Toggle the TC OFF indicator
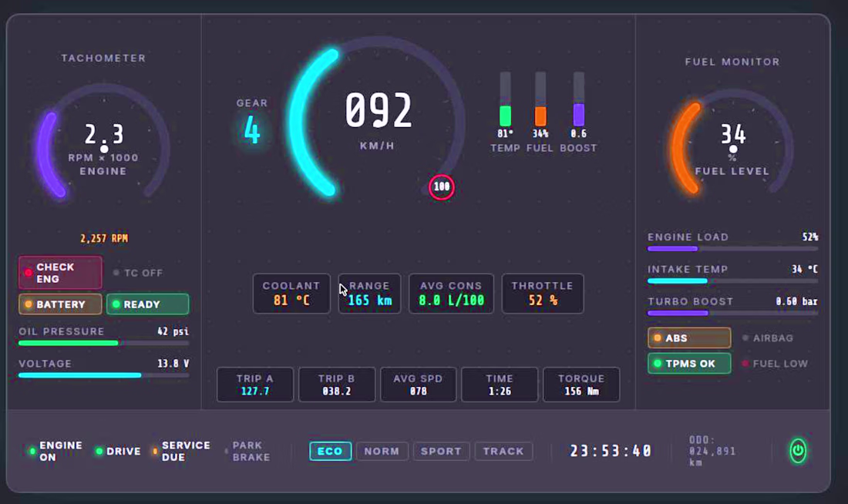Screen dimensions: 848x504 [x=138, y=273]
